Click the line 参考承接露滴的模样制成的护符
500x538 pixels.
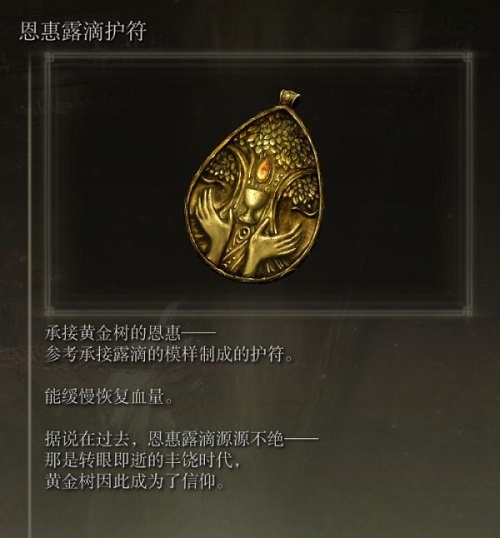coord(169,355)
